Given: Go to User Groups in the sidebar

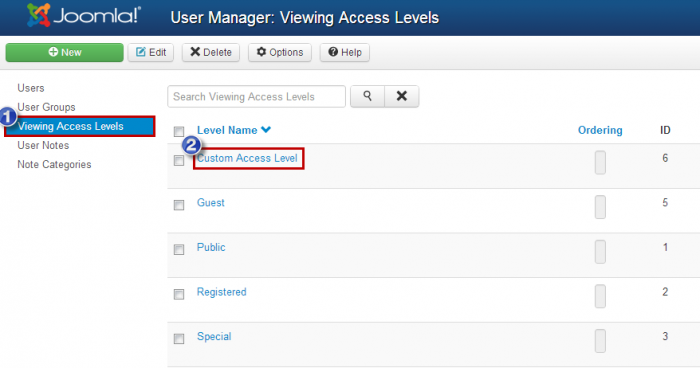Looking at the screenshot, I should pyautogui.click(x=46, y=107).
